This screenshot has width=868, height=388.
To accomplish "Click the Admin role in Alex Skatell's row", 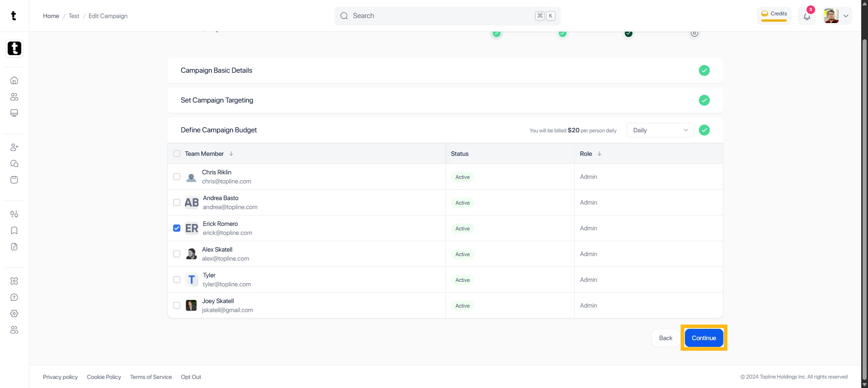I will click(589, 254).
